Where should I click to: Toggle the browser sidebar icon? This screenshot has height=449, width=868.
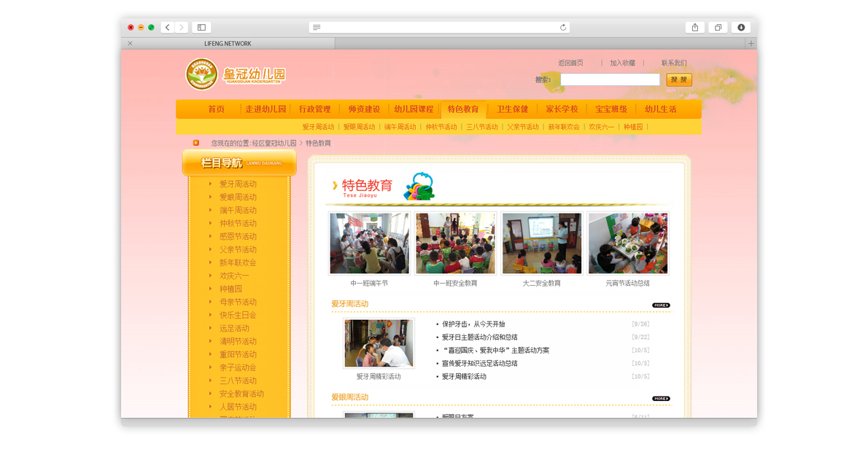[x=201, y=27]
